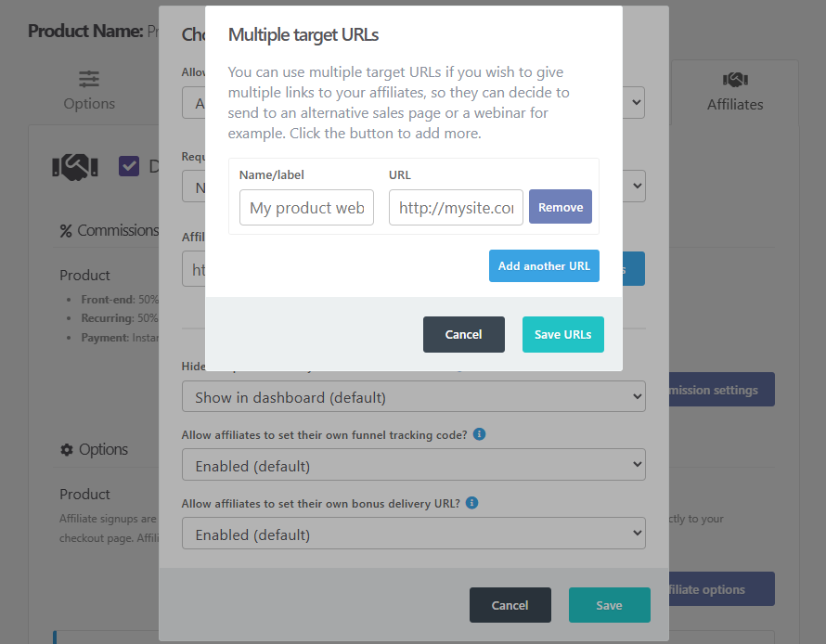Expand the bonus delivery URL Enabled dropdown

pyautogui.click(x=413, y=535)
